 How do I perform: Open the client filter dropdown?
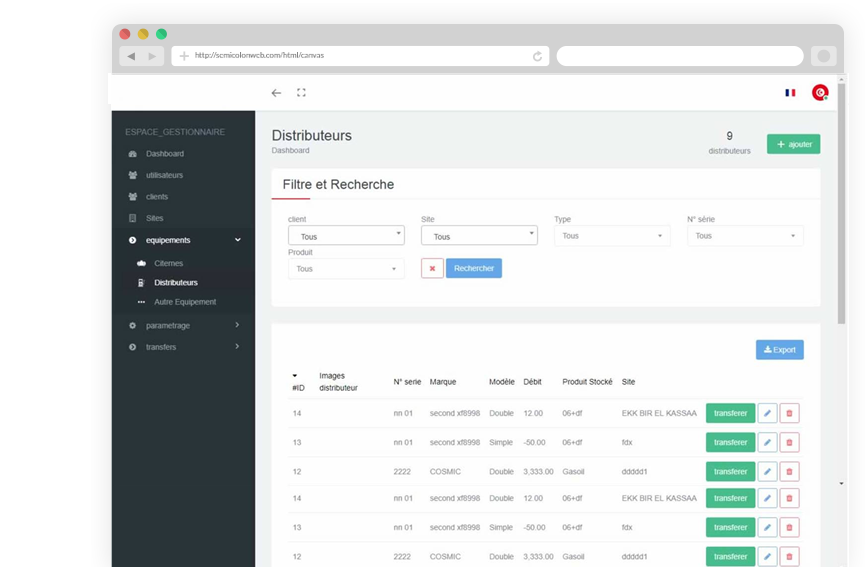pos(346,235)
